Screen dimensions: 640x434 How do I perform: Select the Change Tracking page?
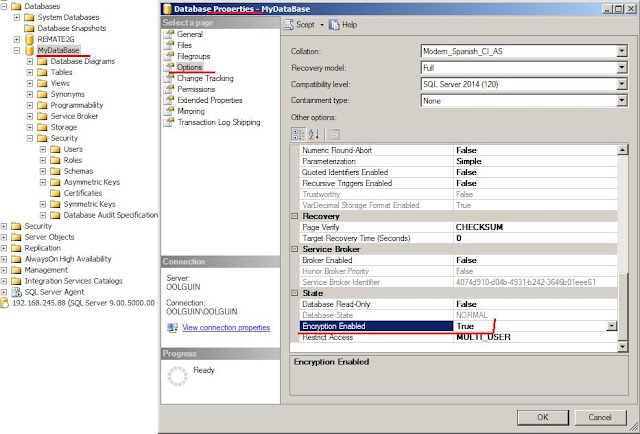coord(205,78)
